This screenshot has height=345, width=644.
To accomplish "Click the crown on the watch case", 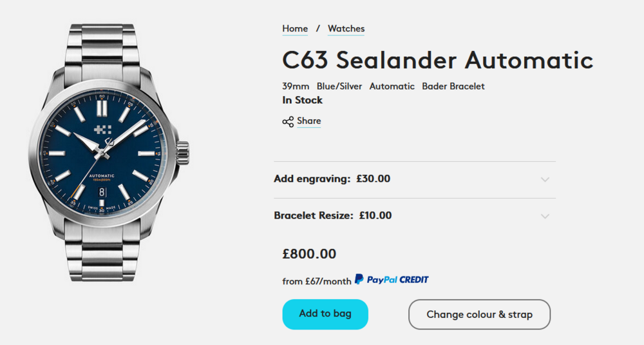I will [x=184, y=152].
